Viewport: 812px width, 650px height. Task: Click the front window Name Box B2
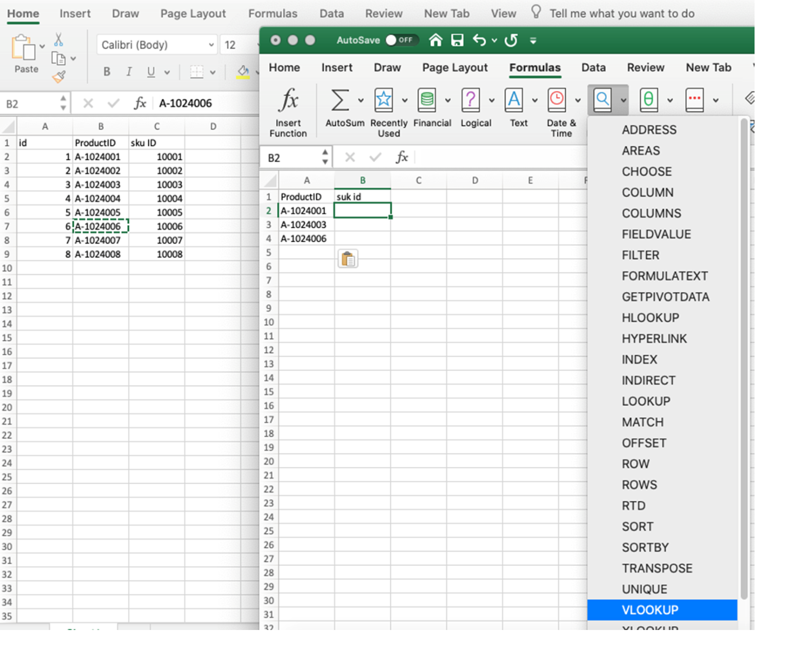coord(295,157)
